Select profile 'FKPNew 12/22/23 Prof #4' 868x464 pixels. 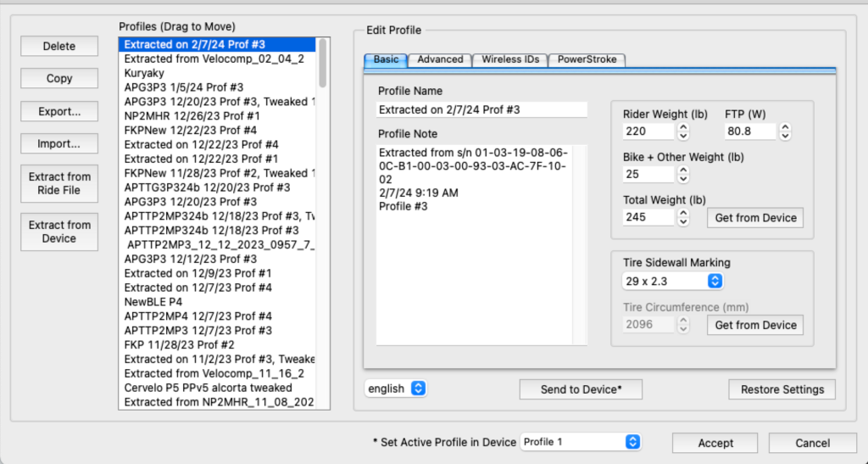(x=217, y=130)
